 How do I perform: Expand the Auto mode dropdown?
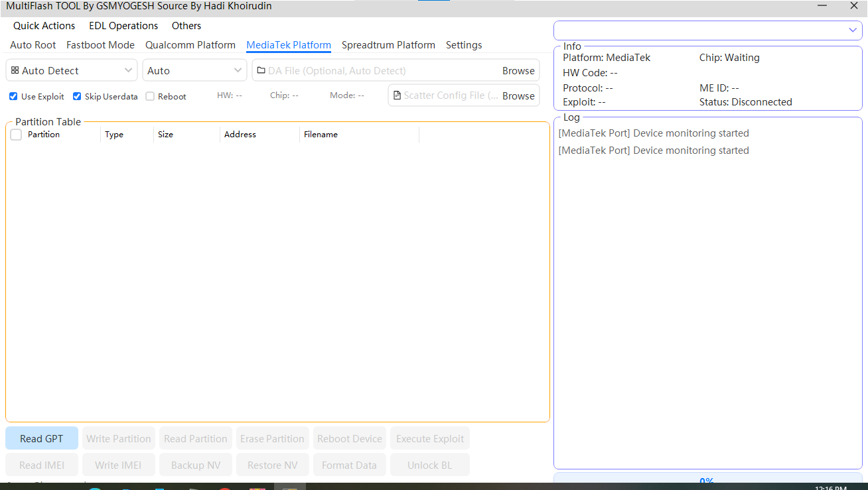[238, 70]
